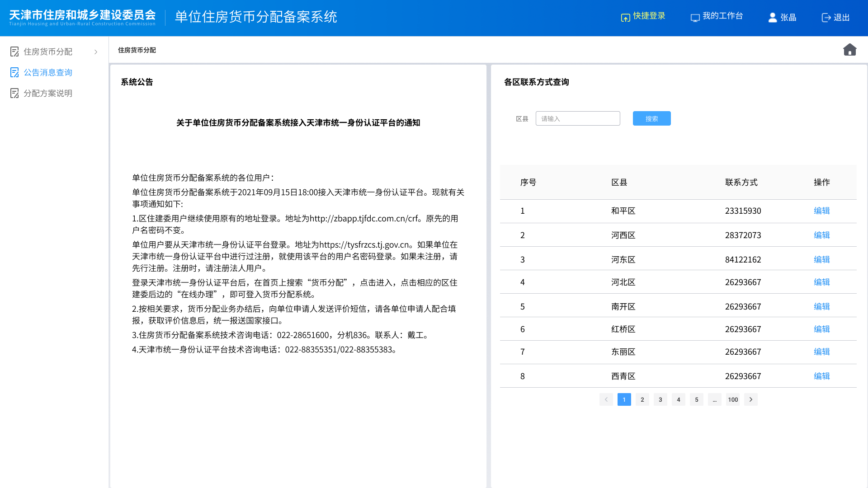Click phone number 84122162

pos(743,259)
